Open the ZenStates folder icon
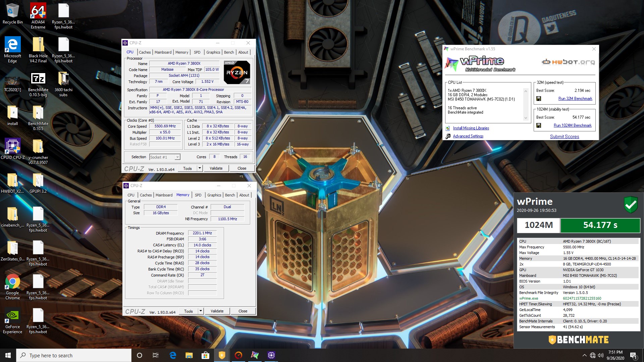The height and width of the screenshot is (362, 644). coord(12,251)
